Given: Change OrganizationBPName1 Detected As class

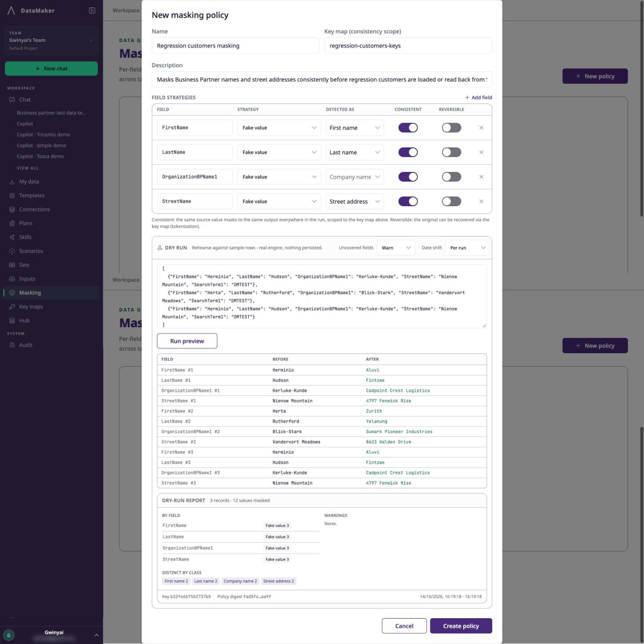Looking at the screenshot, I should [x=355, y=177].
